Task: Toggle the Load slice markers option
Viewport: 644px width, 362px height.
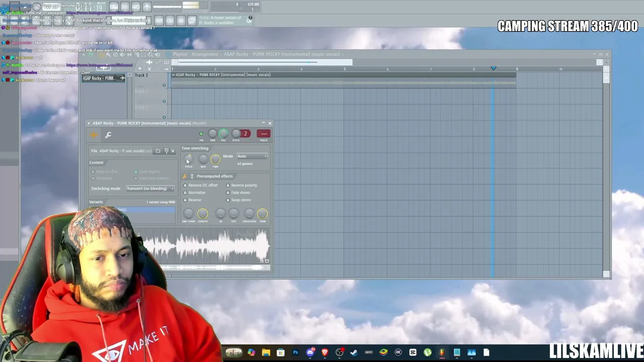Action: point(152,178)
